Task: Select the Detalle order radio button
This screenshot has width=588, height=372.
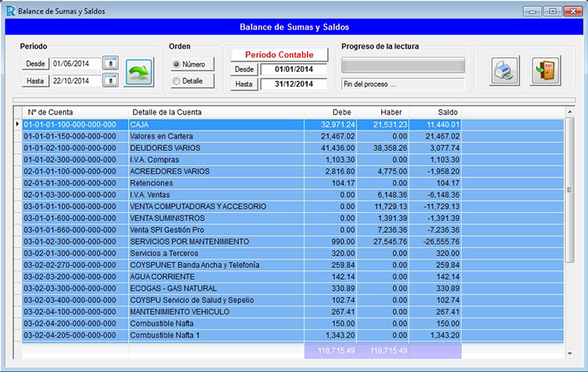Action: point(176,80)
